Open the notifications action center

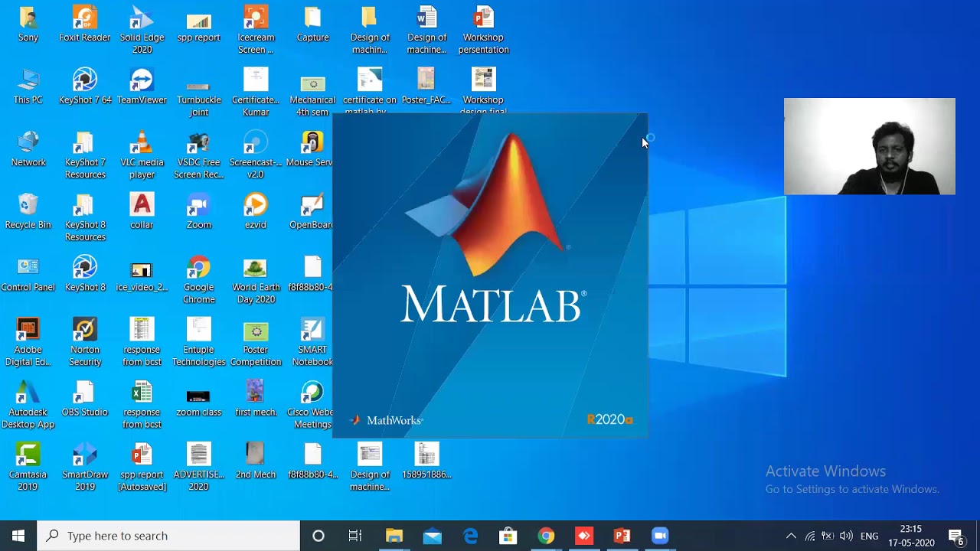coord(956,536)
